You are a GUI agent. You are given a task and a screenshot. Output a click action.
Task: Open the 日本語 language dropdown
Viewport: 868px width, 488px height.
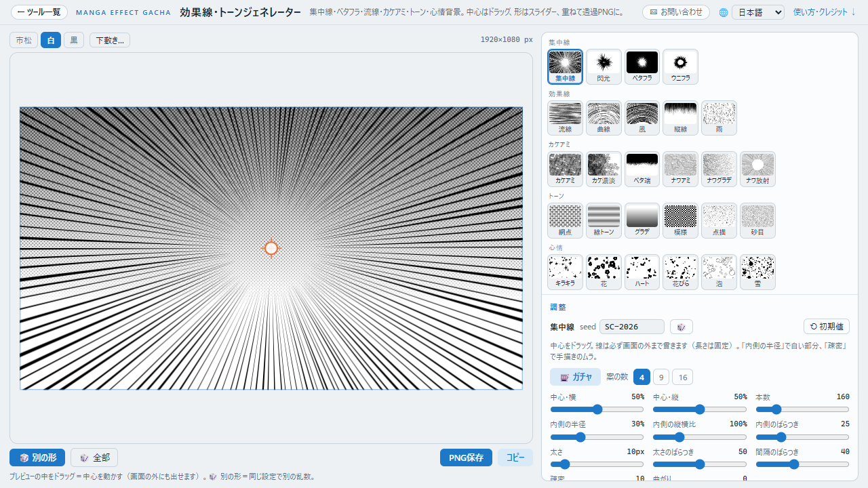tap(757, 12)
